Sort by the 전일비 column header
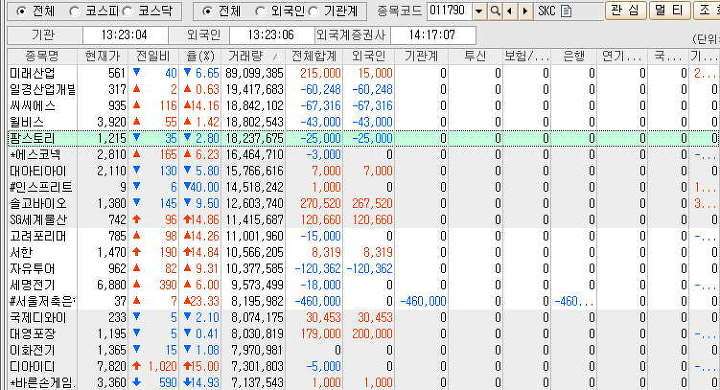This screenshot has height=390, width=720. [x=153, y=57]
